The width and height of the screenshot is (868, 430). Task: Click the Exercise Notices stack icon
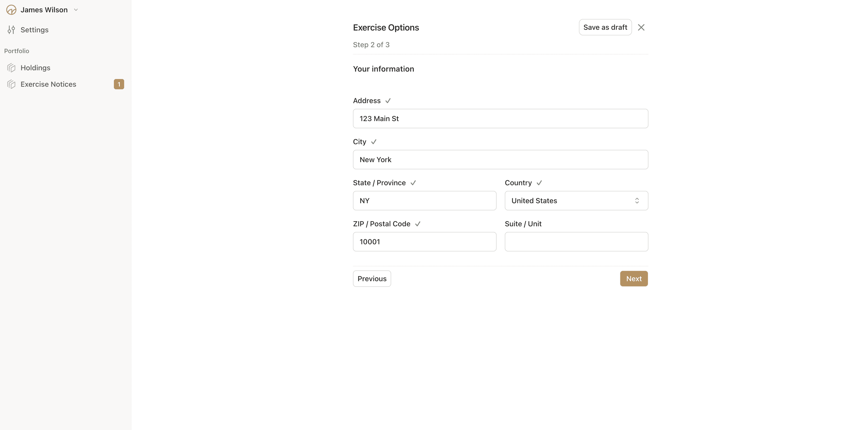point(11,84)
